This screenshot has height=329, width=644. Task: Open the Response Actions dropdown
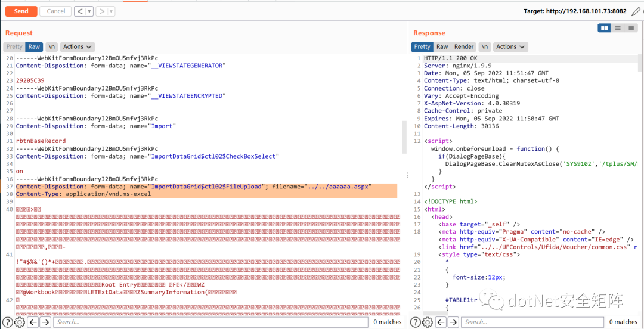[511, 47]
